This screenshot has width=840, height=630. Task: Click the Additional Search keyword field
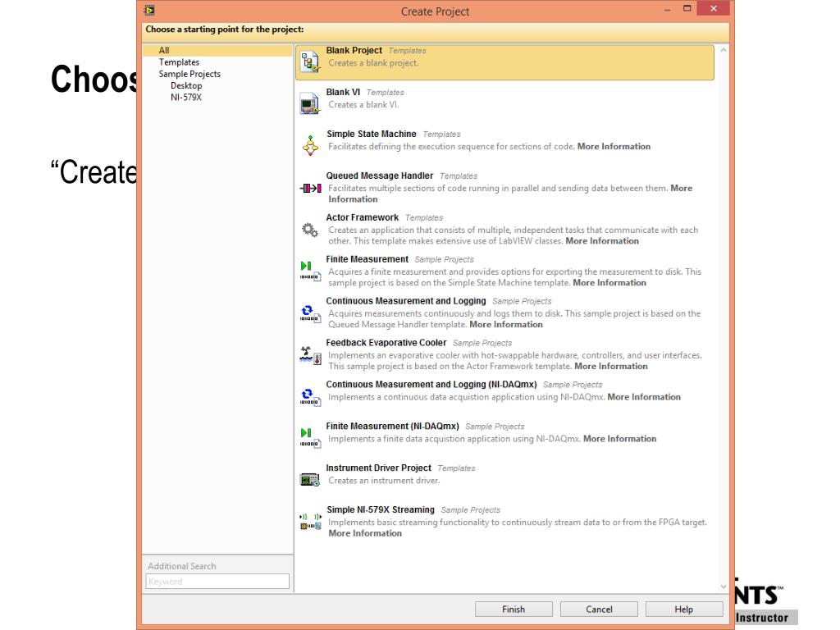(x=217, y=582)
